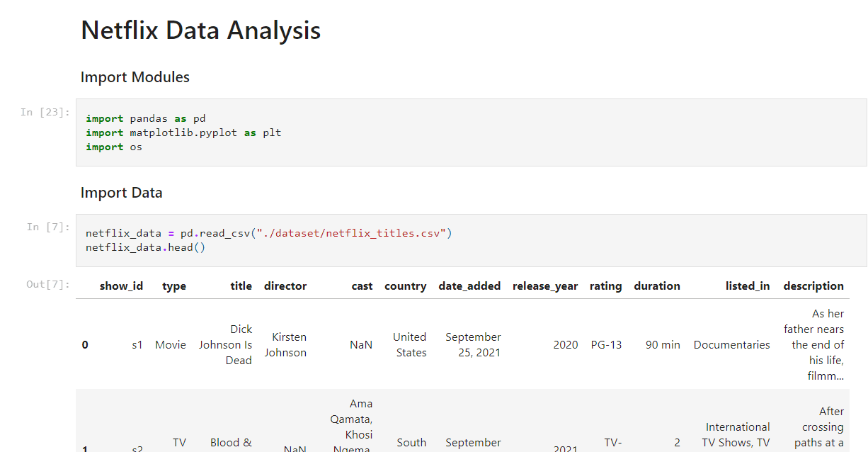Screen dimensions: 868x452
Task: Click the "Dick Johnson Is Dead" title cell
Action: point(225,345)
